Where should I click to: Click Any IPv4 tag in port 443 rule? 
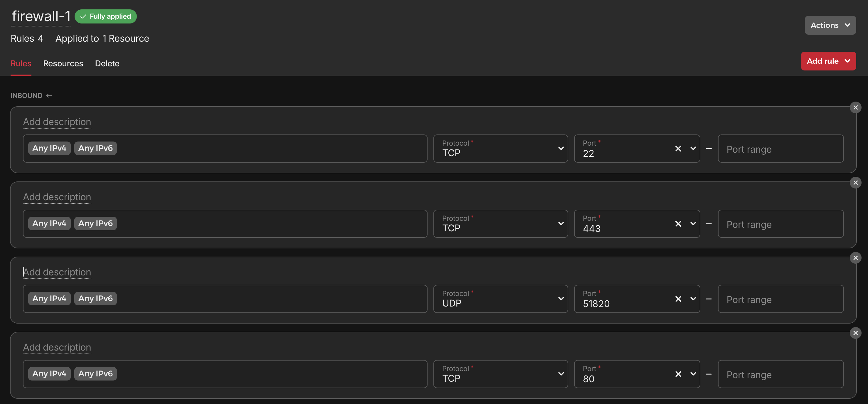click(49, 223)
